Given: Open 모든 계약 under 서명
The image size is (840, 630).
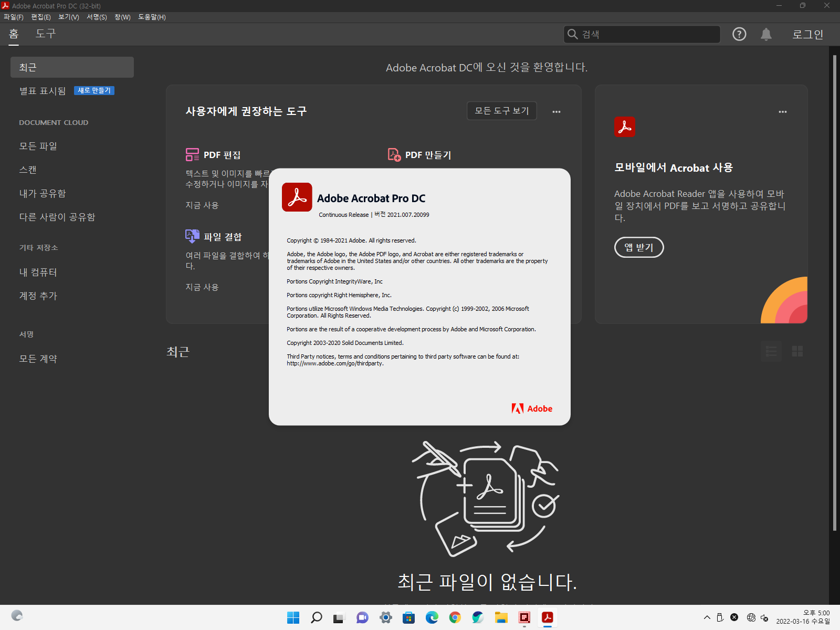Looking at the screenshot, I should point(38,359).
